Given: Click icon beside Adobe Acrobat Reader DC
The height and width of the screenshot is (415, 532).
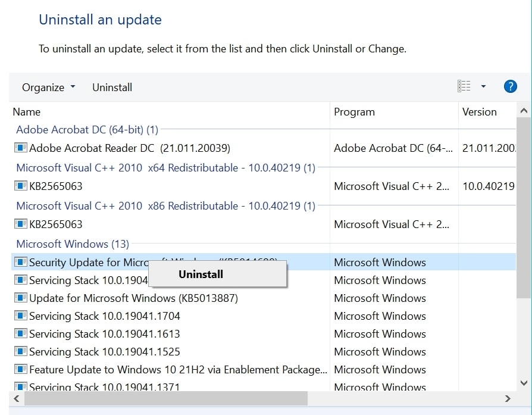Looking at the screenshot, I should pos(20,148).
